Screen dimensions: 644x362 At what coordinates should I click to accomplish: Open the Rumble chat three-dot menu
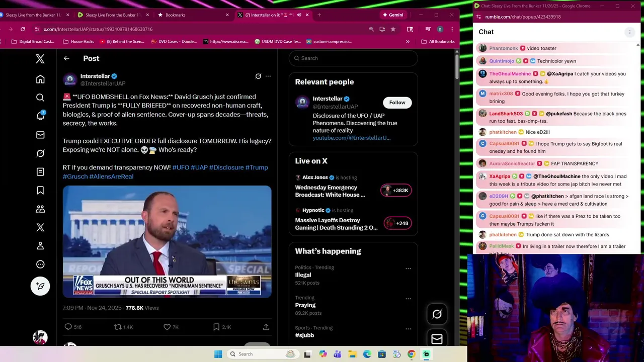click(x=629, y=32)
